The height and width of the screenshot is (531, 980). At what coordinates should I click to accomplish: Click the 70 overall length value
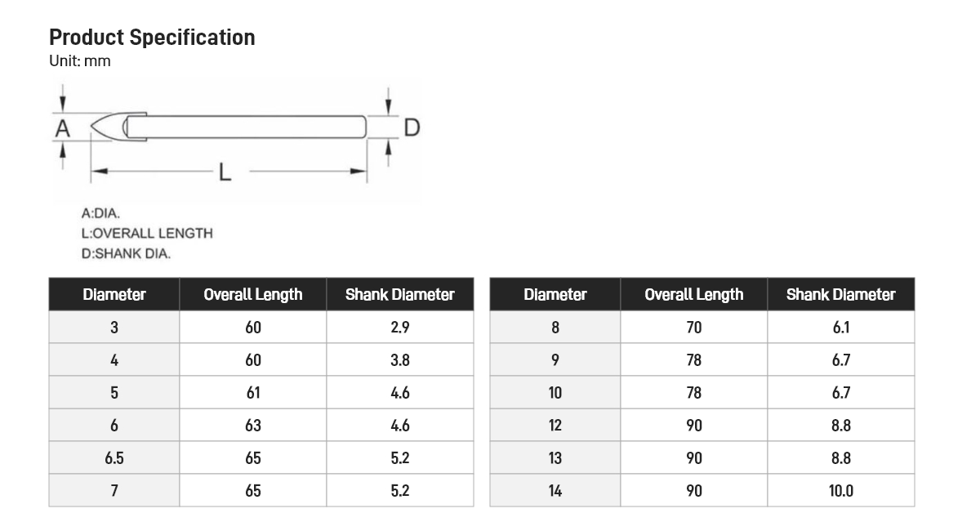point(694,328)
